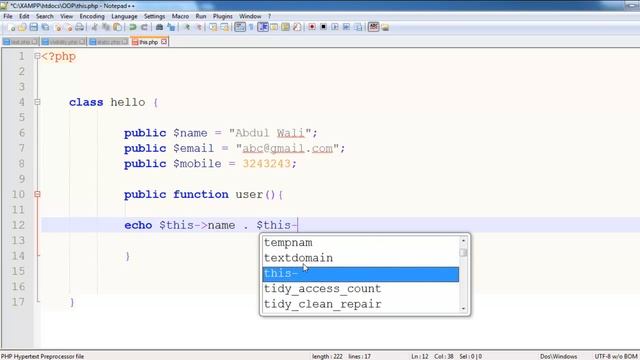The image size is (640, 360).
Task: Click the Copy toolbar icon
Action: [106, 27]
